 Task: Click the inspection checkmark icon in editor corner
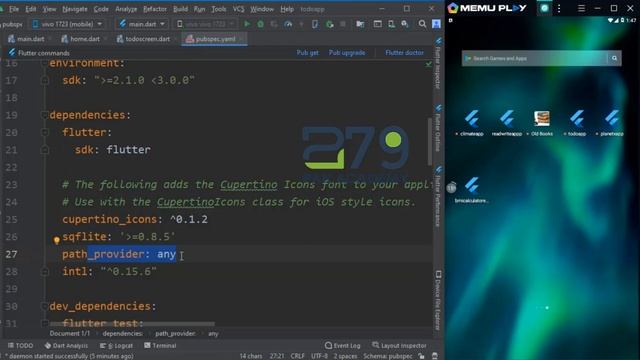point(429,64)
